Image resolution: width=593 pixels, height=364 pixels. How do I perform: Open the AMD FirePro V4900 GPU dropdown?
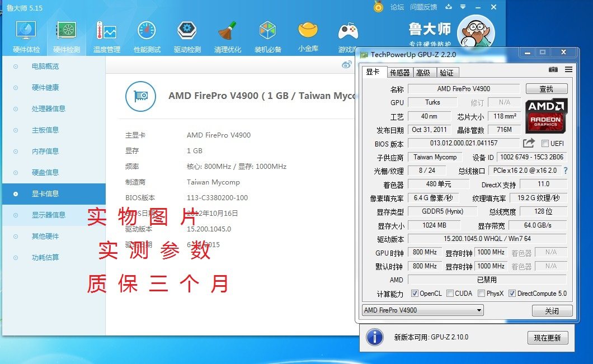[423, 310]
